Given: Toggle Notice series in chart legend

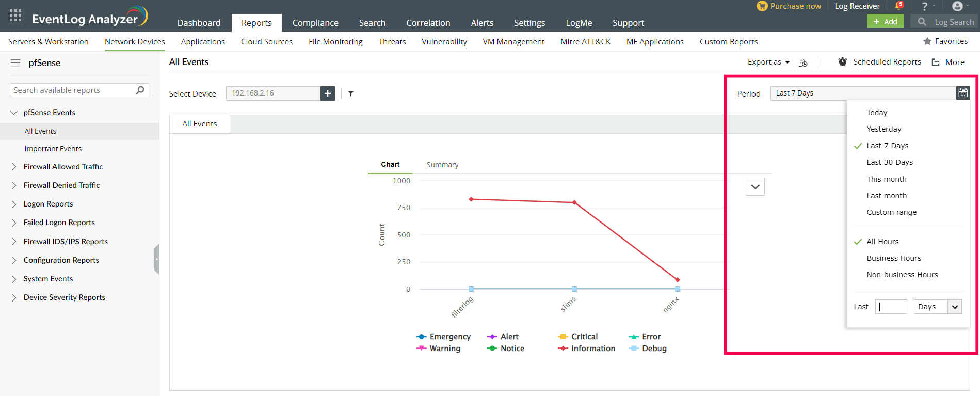Looking at the screenshot, I should coord(505,349).
